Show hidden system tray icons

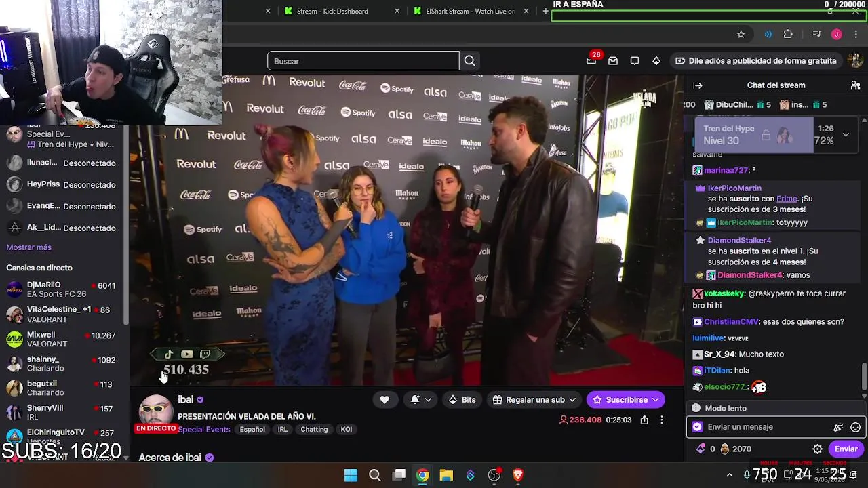(x=729, y=475)
